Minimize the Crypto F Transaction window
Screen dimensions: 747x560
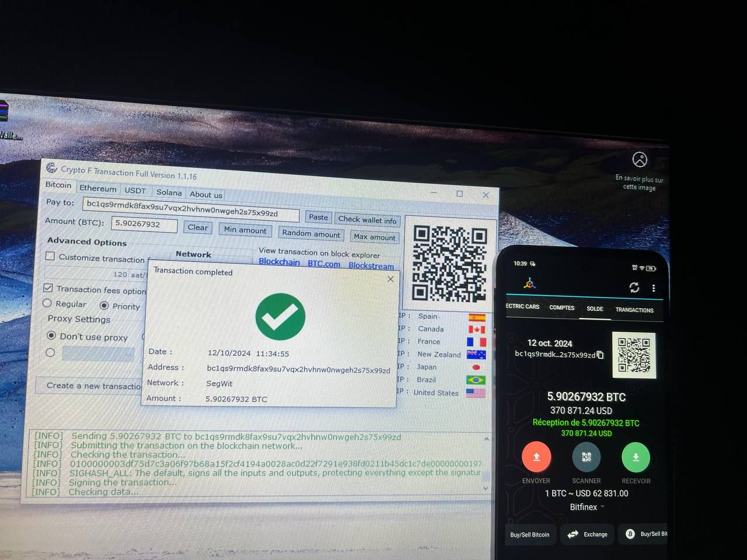click(x=434, y=192)
